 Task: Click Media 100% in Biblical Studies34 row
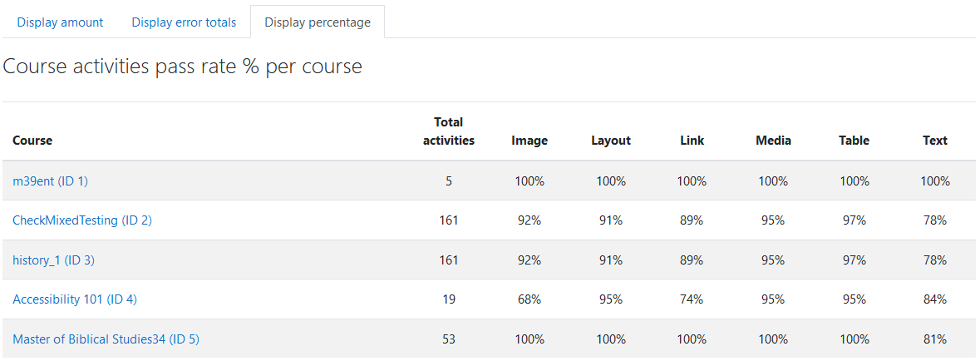(x=773, y=339)
